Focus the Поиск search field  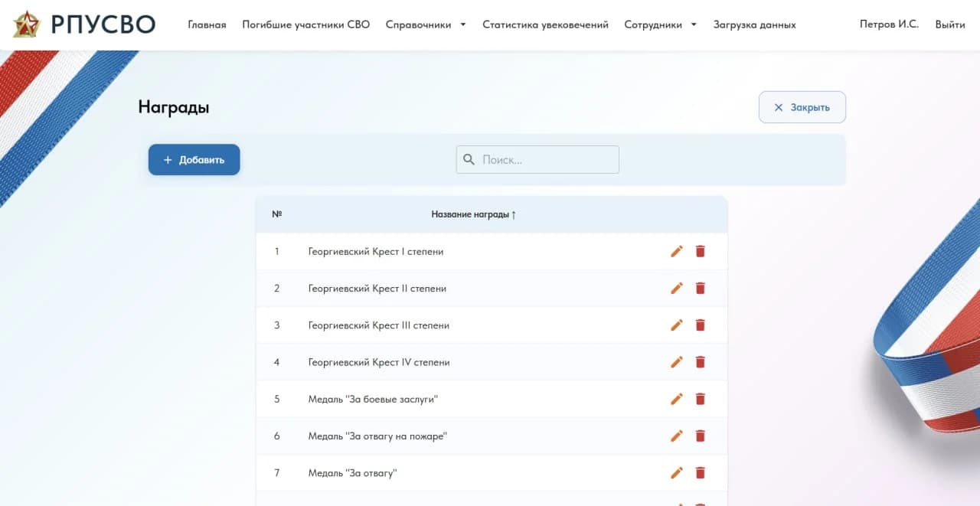(x=537, y=160)
